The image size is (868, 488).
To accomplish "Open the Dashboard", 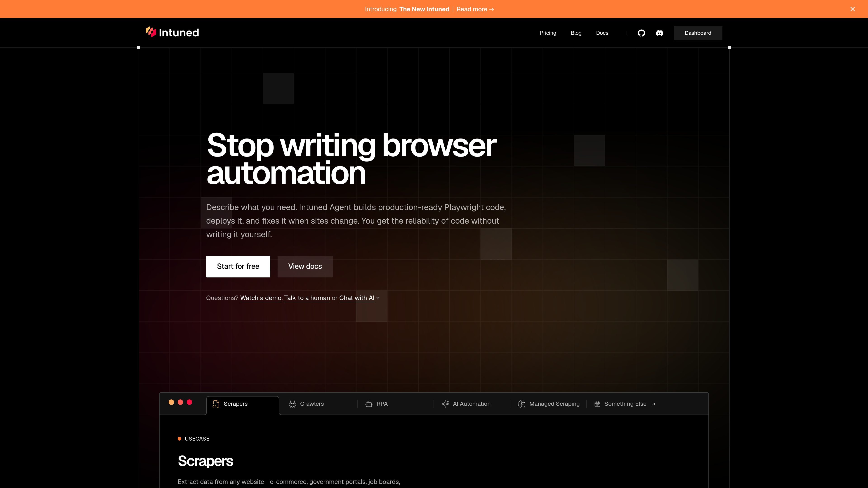I will (698, 33).
